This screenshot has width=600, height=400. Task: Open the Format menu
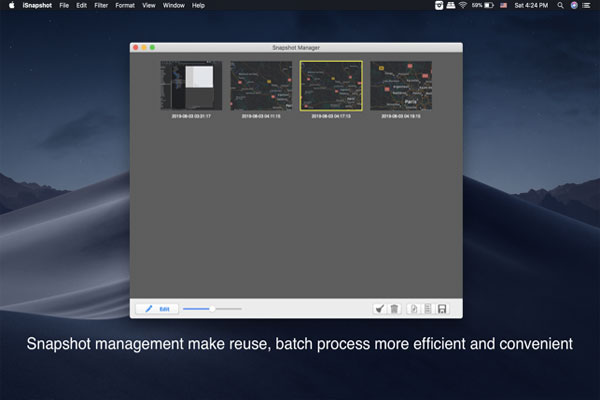tap(125, 5)
